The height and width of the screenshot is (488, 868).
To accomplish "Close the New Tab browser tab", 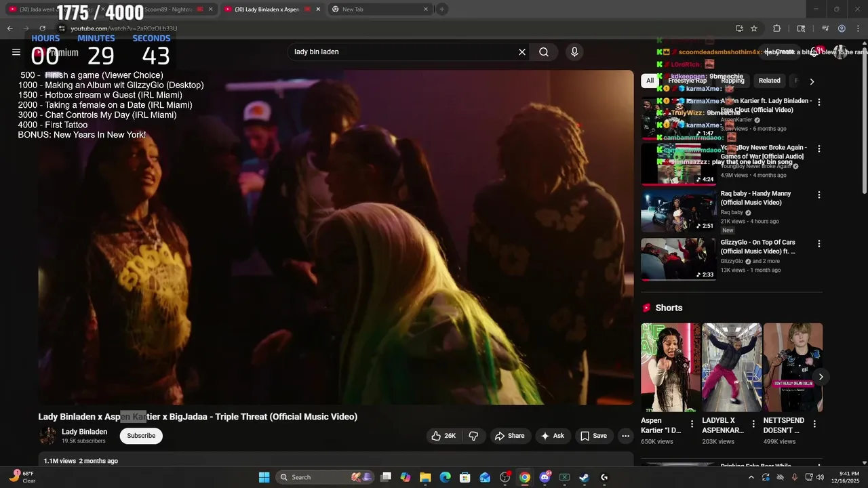I will click(426, 9).
